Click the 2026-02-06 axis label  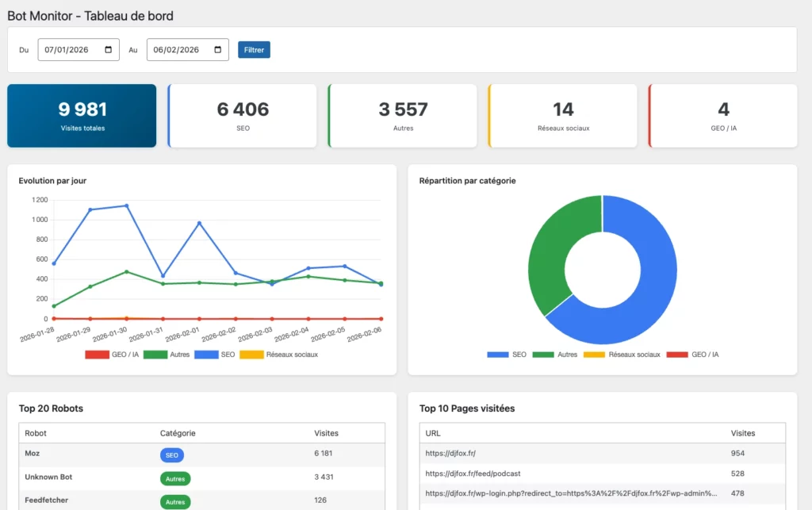[x=364, y=335]
